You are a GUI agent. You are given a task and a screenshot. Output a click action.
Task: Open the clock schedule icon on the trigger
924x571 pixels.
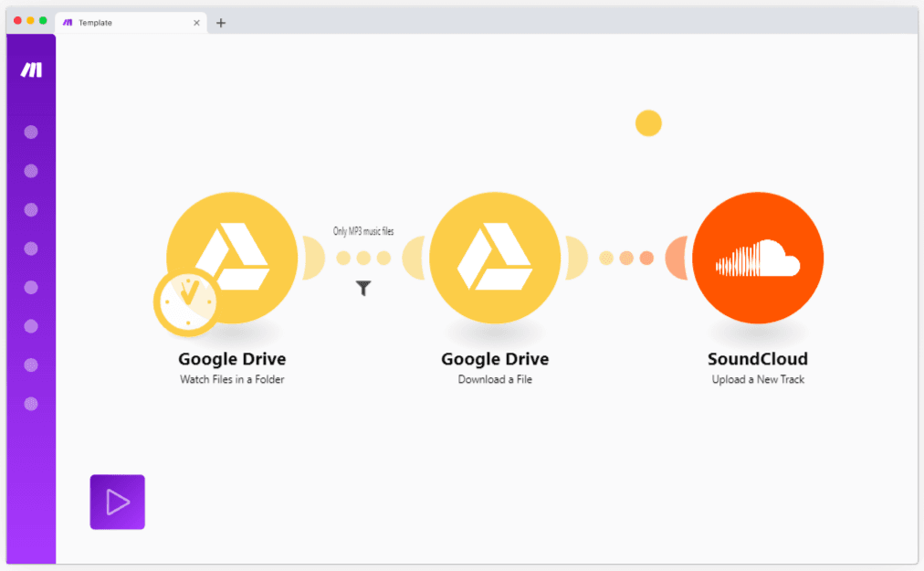pos(186,299)
